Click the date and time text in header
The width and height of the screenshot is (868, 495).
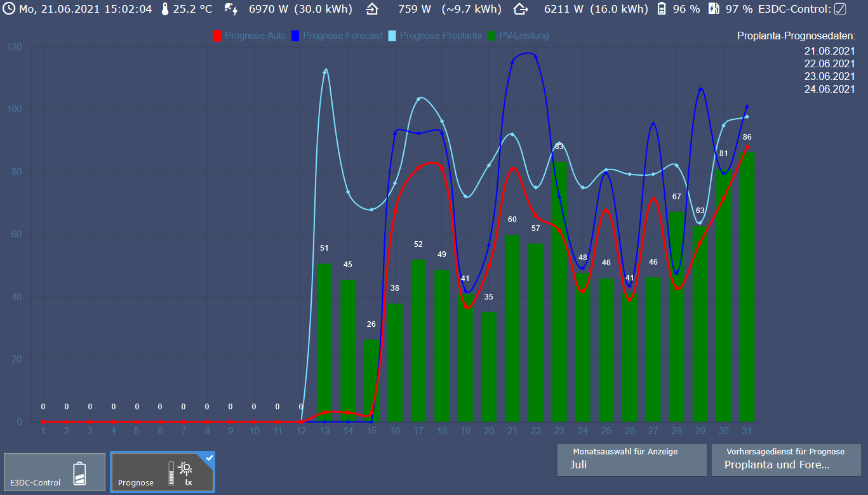click(86, 9)
